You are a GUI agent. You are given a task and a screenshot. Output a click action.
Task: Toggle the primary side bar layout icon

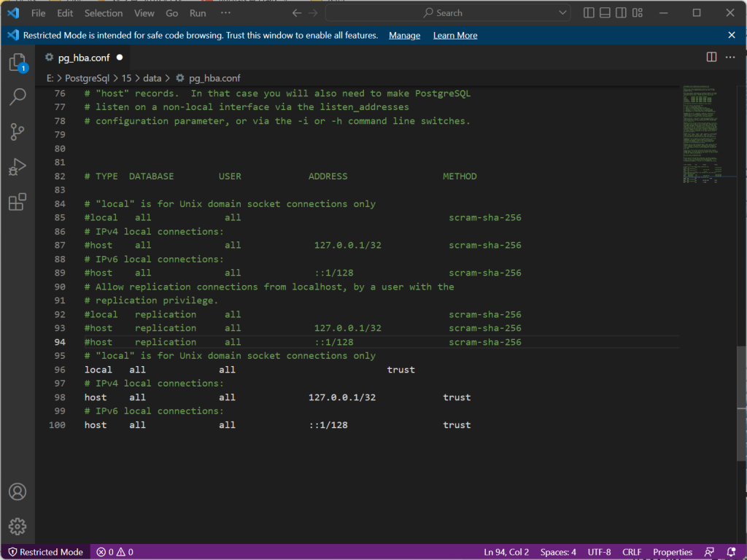coord(589,13)
